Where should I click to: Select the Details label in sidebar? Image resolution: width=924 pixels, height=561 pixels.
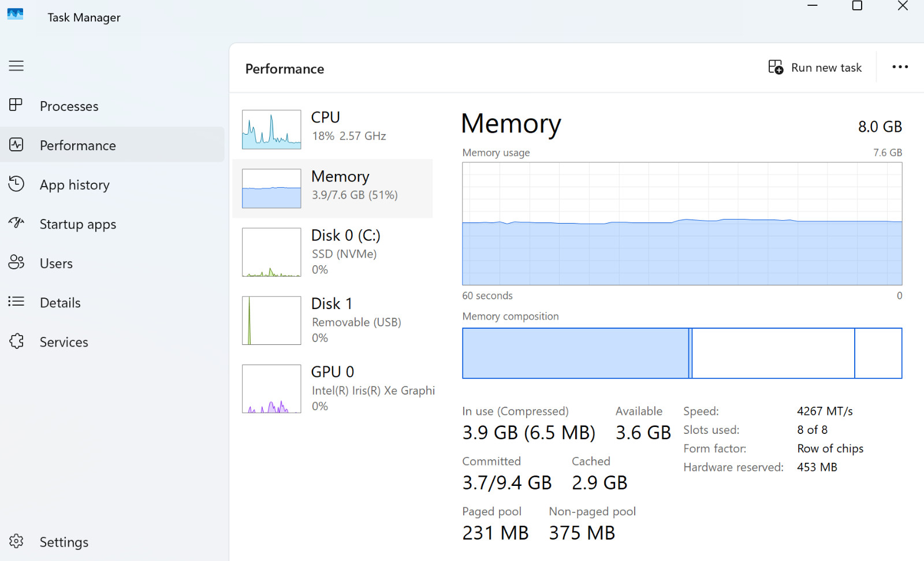pyautogui.click(x=60, y=303)
